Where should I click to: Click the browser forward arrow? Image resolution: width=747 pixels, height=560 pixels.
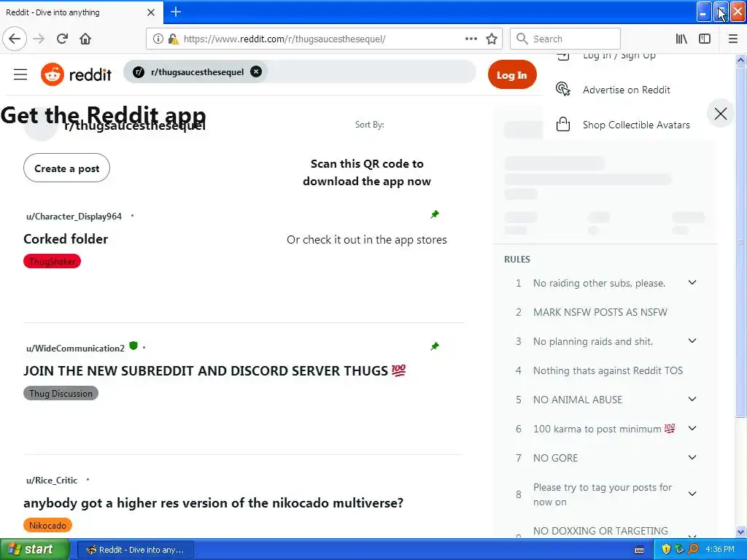coord(39,39)
